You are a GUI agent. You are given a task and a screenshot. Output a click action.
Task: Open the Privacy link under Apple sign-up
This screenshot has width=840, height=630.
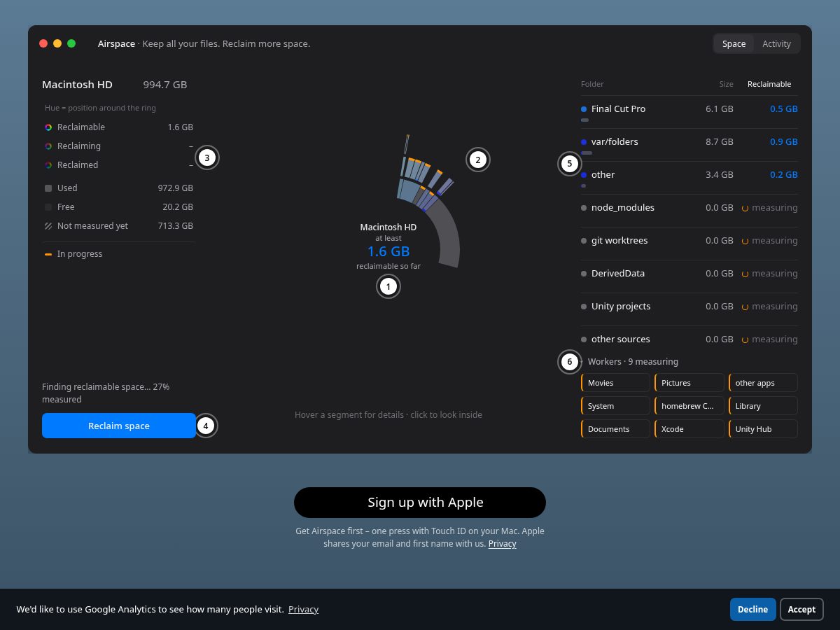pyautogui.click(x=503, y=544)
